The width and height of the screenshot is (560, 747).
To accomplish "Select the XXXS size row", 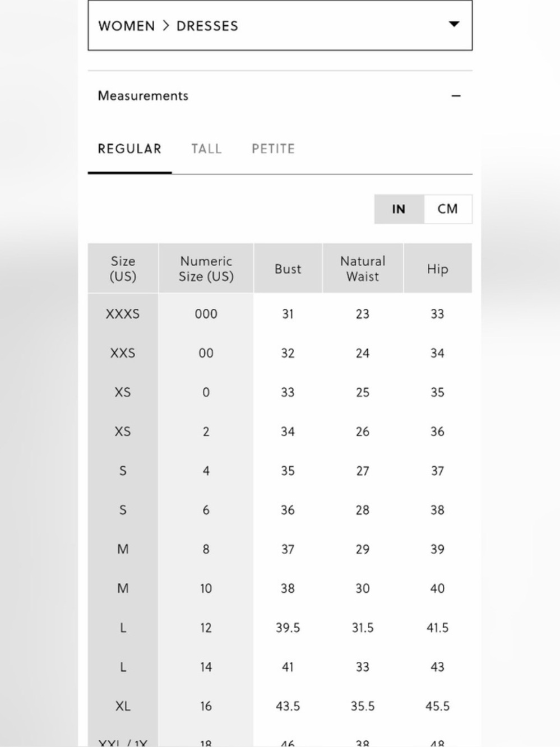I will [x=280, y=314].
